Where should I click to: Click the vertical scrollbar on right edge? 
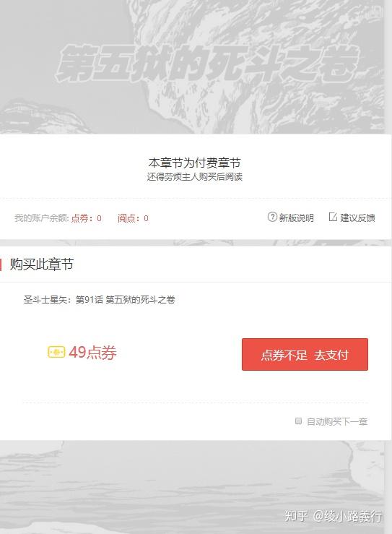(x=388, y=267)
